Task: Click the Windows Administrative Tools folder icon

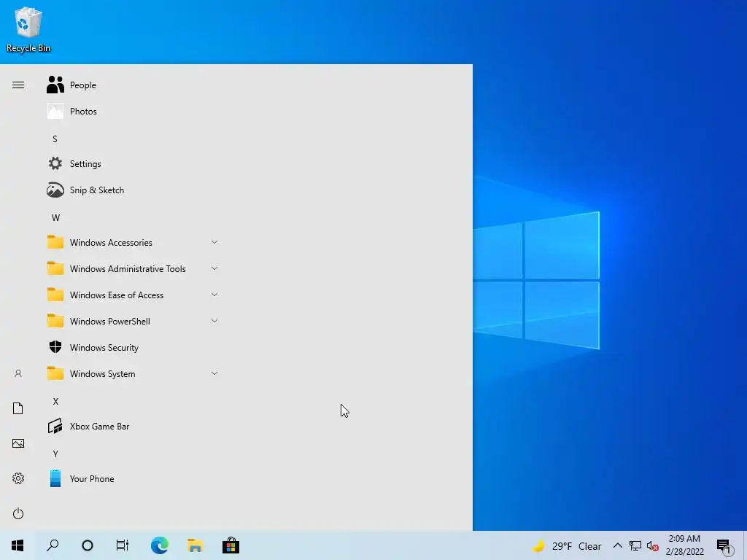Action: click(x=55, y=268)
